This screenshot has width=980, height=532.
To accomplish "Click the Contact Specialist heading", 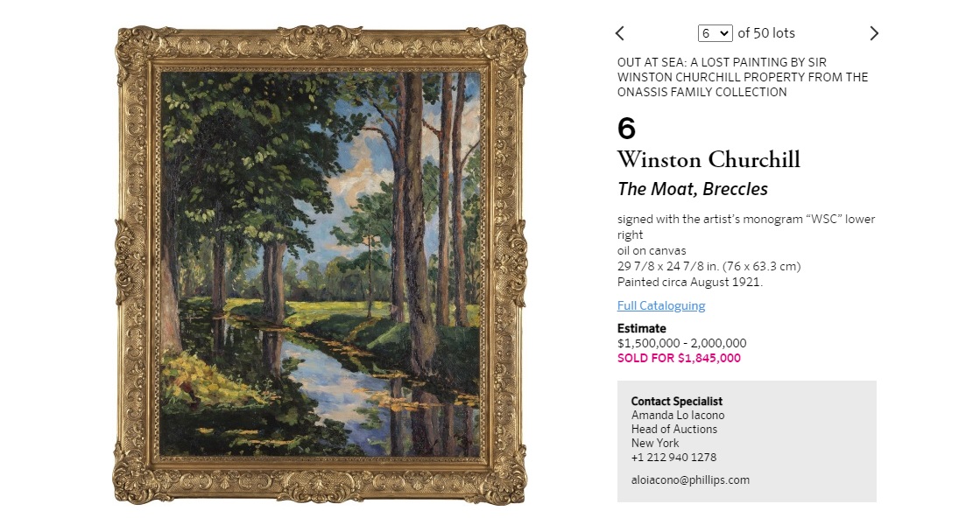I will 676,401.
